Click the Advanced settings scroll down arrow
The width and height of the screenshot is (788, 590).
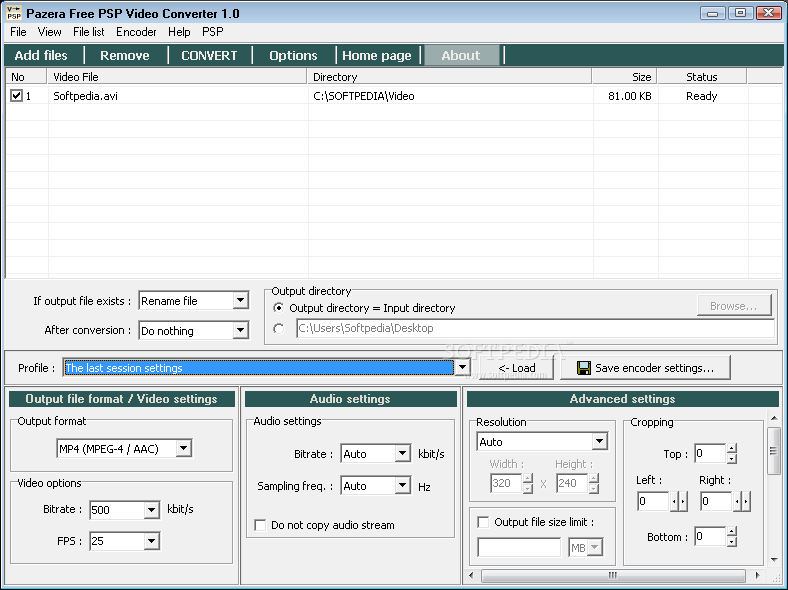773,559
